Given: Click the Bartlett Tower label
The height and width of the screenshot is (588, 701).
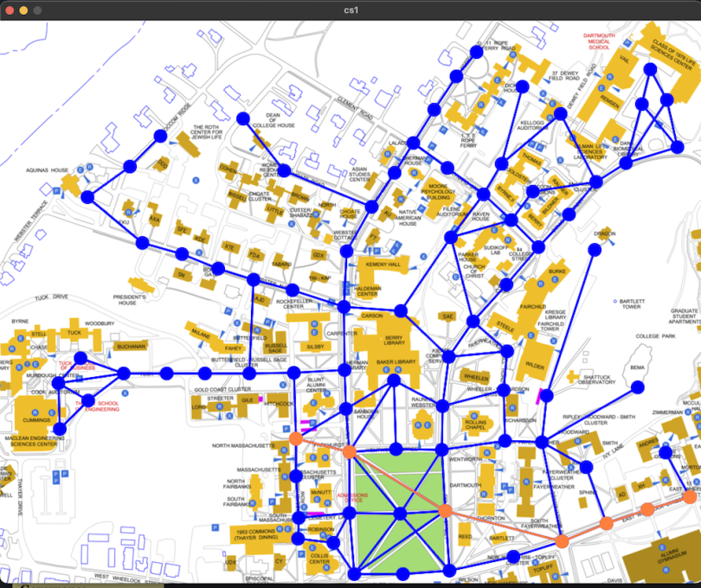Looking at the screenshot, I should [632, 304].
